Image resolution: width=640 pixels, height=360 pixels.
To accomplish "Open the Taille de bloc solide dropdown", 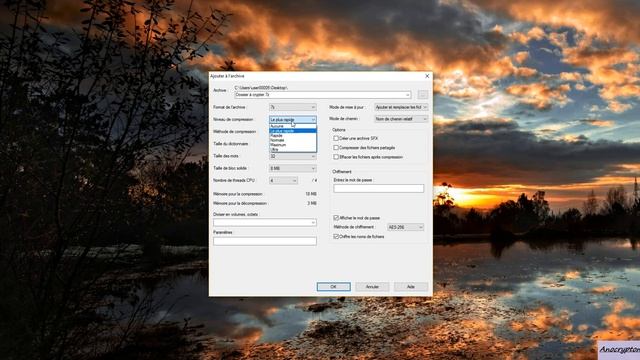I will [293, 168].
